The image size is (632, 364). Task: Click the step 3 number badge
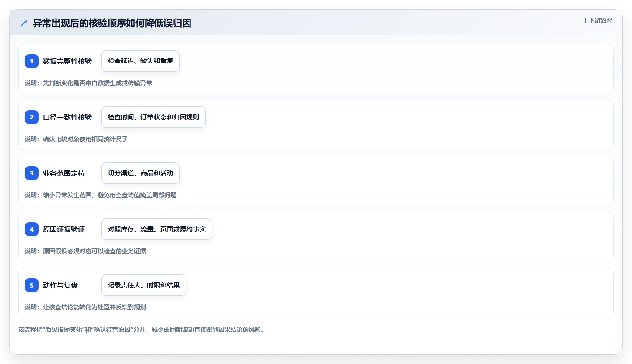click(x=32, y=173)
